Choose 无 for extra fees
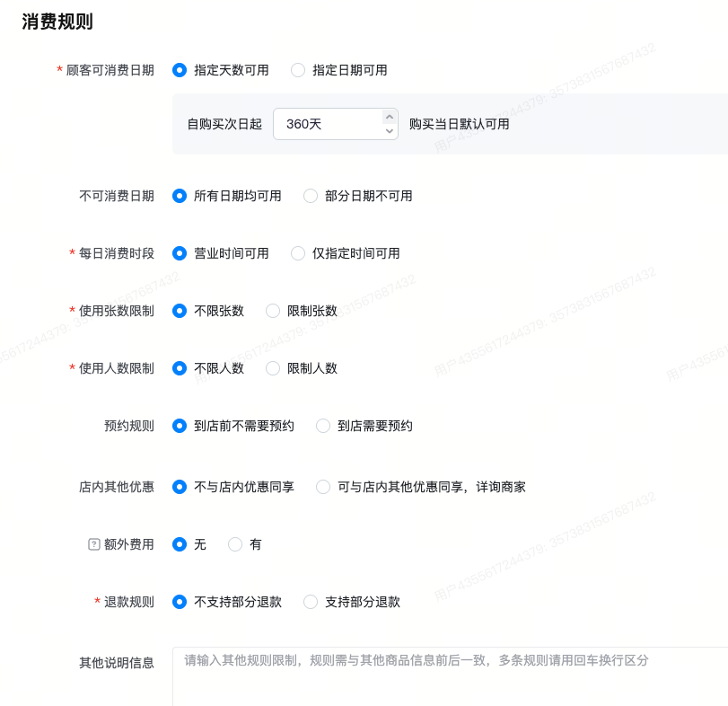Image resolution: width=728 pixels, height=706 pixels. tap(180, 544)
